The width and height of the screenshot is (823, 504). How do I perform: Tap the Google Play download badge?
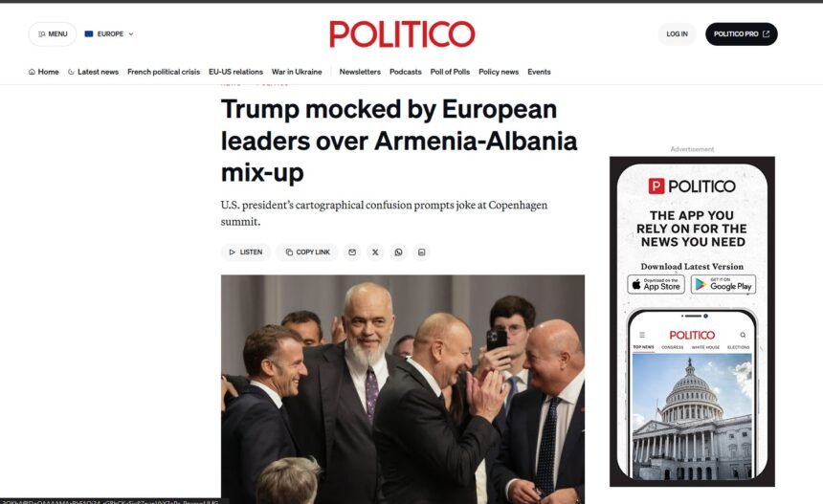723,284
